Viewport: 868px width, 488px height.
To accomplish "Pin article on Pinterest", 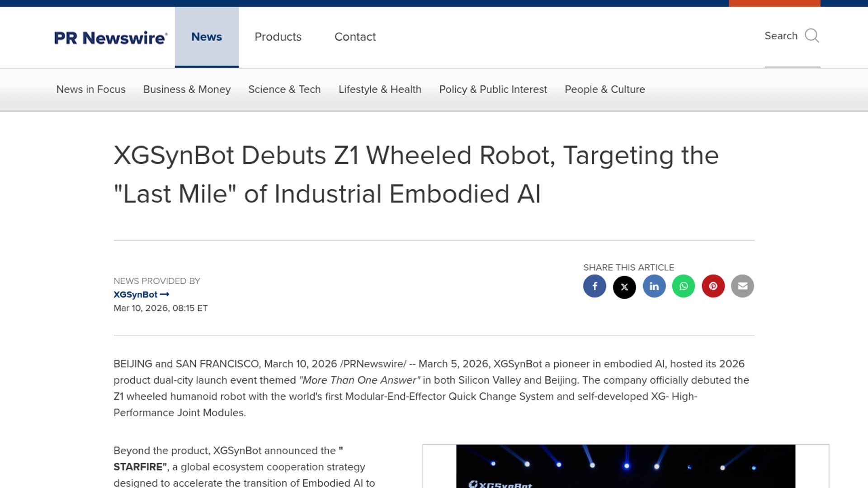I will point(713,286).
